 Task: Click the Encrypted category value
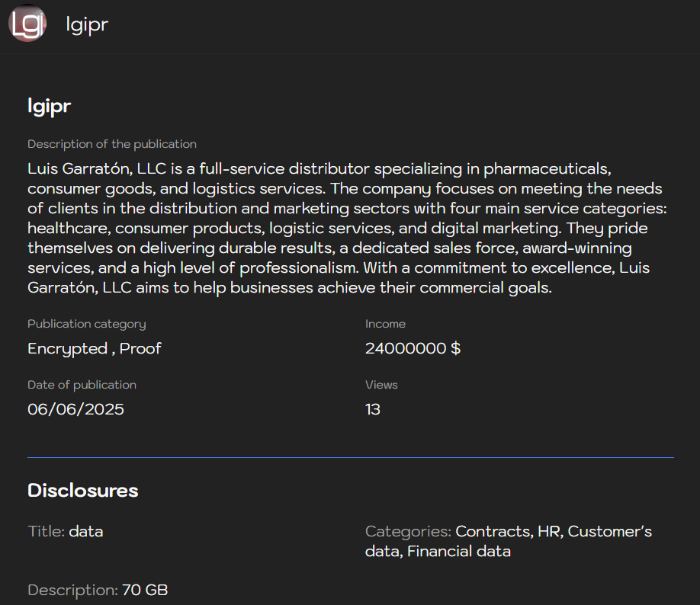(68, 349)
